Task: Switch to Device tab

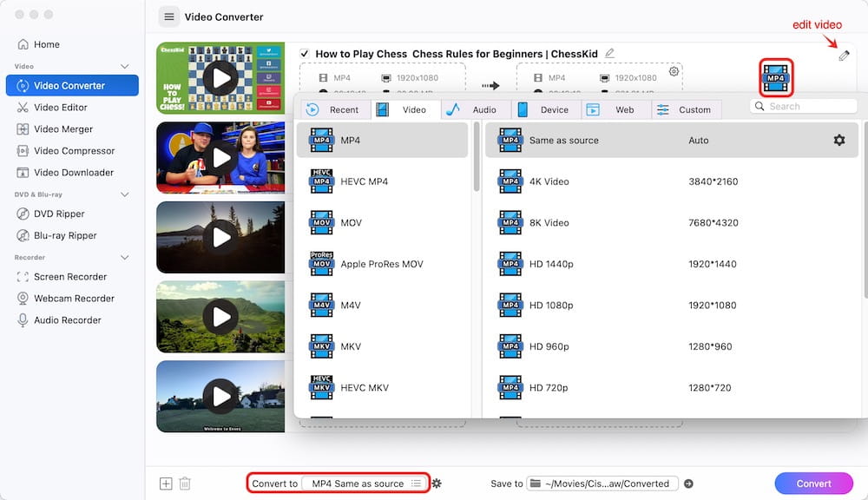Action: coord(546,109)
